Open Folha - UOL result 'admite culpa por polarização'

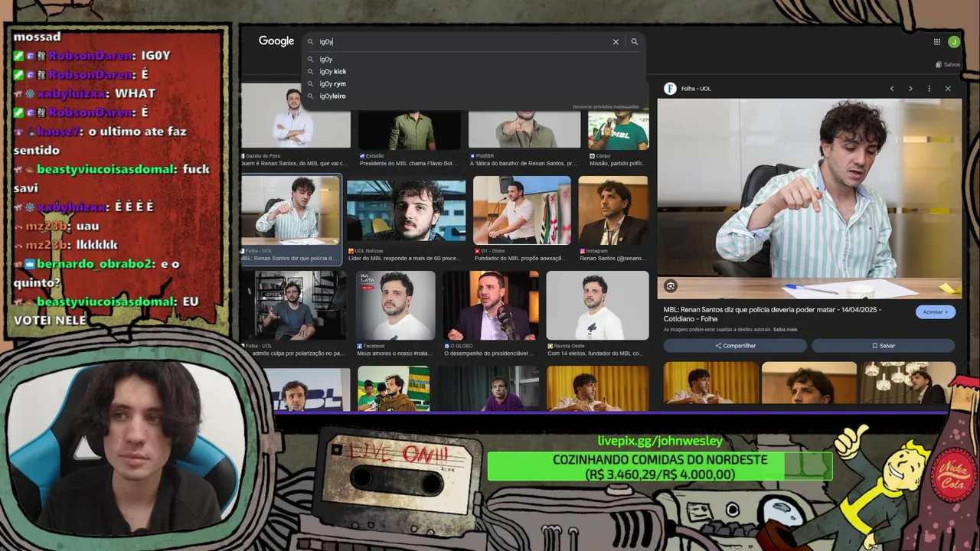coord(293,305)
